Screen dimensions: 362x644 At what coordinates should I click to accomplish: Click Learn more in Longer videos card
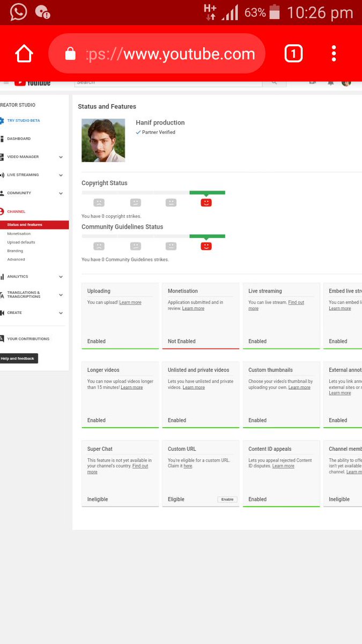click(x=132, y=387)
